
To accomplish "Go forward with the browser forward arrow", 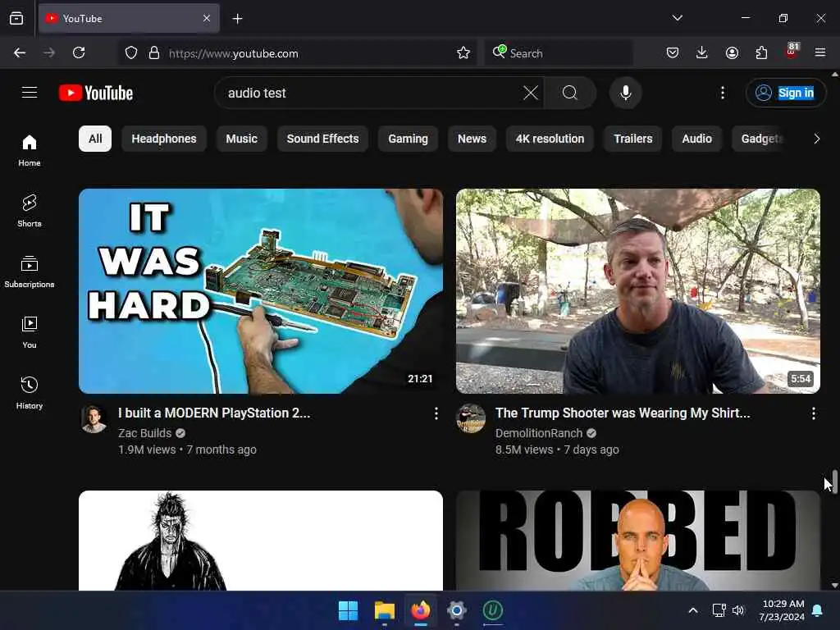I will point(49,52).
